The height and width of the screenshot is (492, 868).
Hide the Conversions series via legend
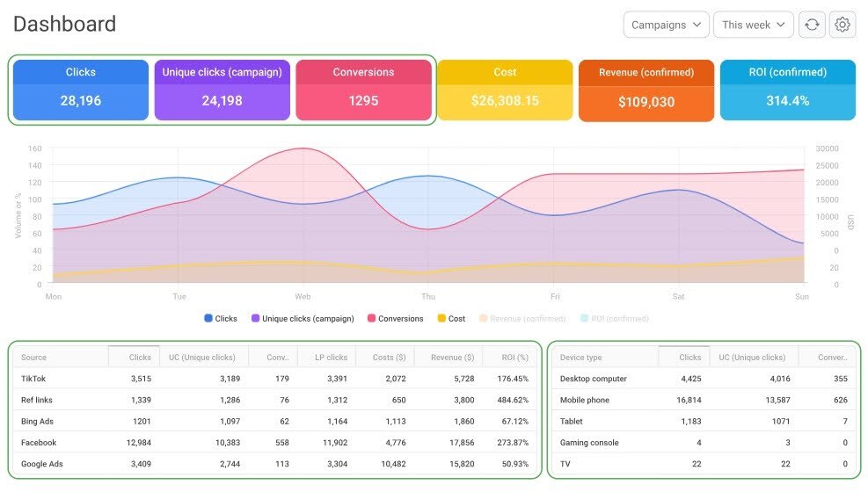click(395, 319)
